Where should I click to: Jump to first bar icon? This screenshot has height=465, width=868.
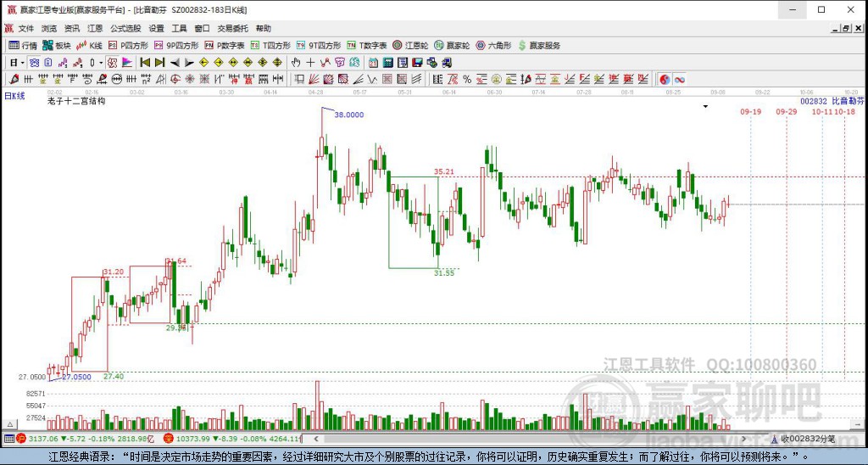(145, 63)
